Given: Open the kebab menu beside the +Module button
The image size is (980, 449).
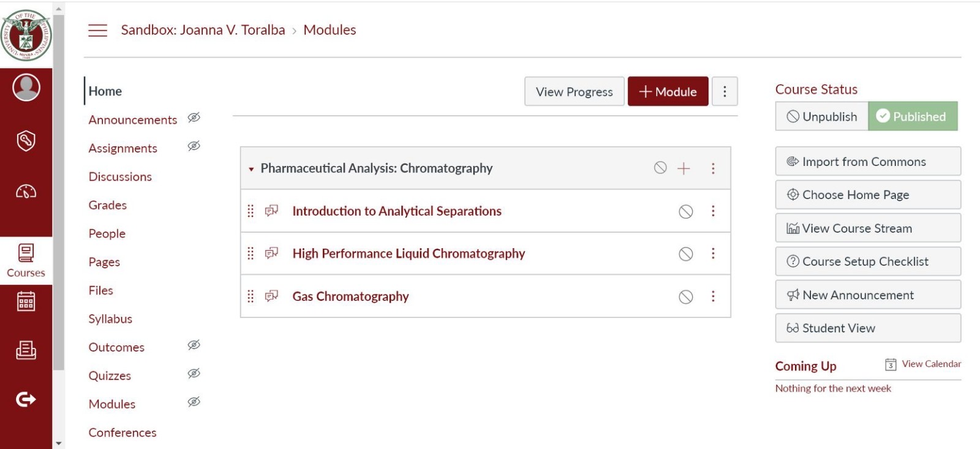Looking at the screenshot, I should (725, 92).
